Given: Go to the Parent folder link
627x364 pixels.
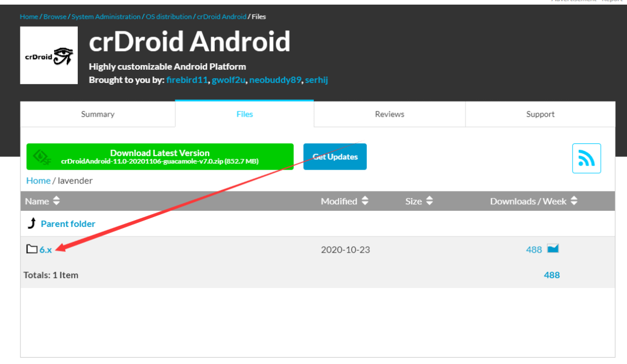Looking at the screenshot, I should tap(68, 224).
